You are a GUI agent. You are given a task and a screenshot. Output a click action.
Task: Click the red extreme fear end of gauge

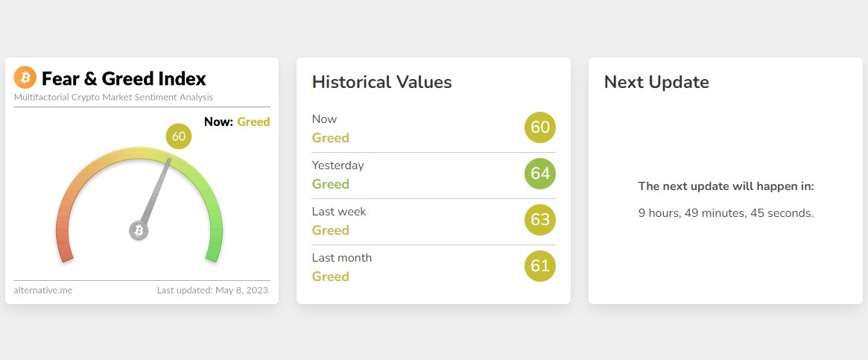(x=65, y=253)
